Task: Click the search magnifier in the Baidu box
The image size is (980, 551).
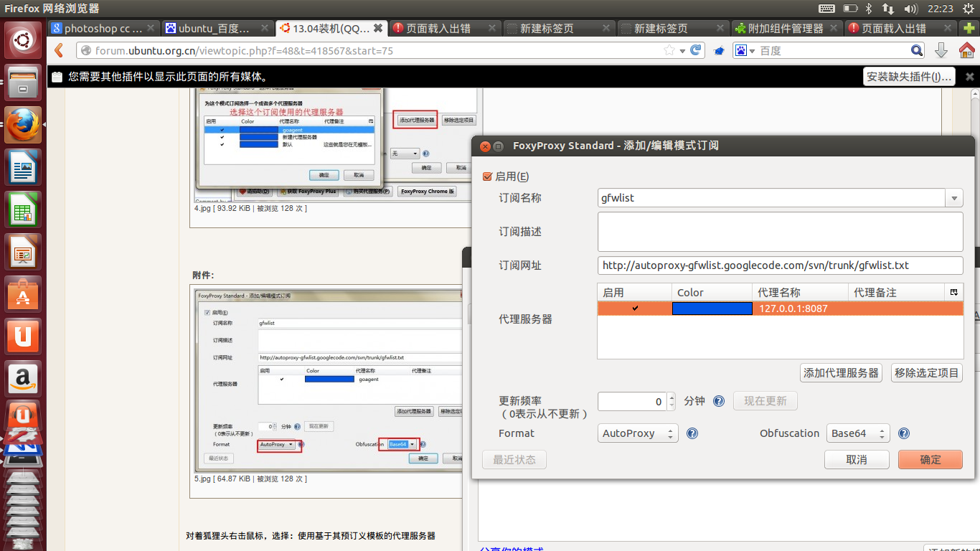Action: 917,51
